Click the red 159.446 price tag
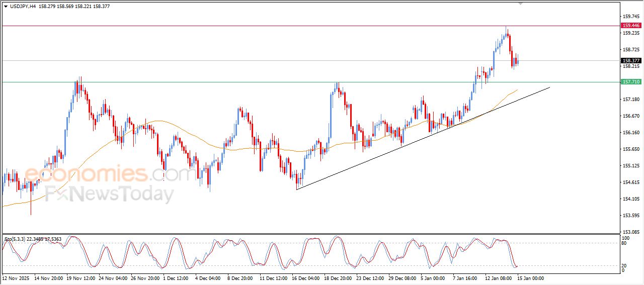 coord(631,26)
